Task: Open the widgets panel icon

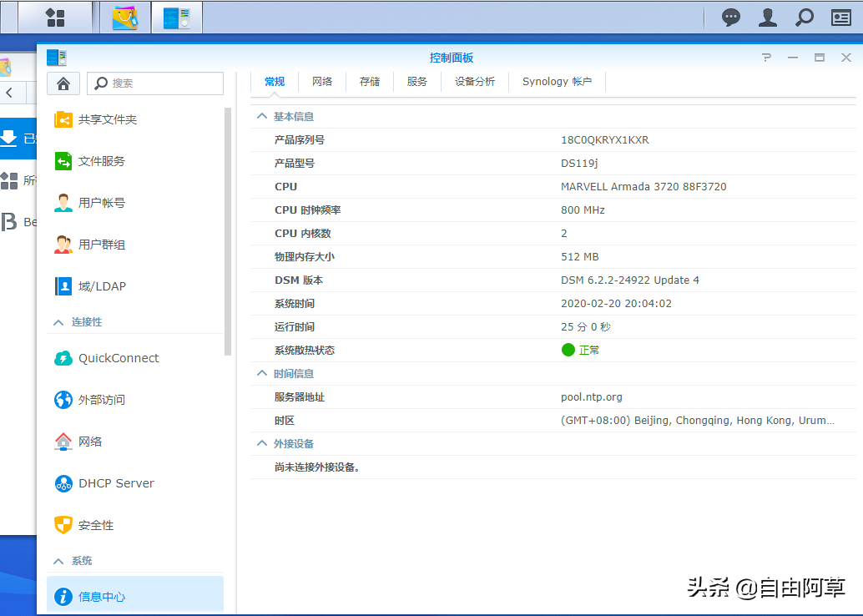Action: click(x=841, y=18)
